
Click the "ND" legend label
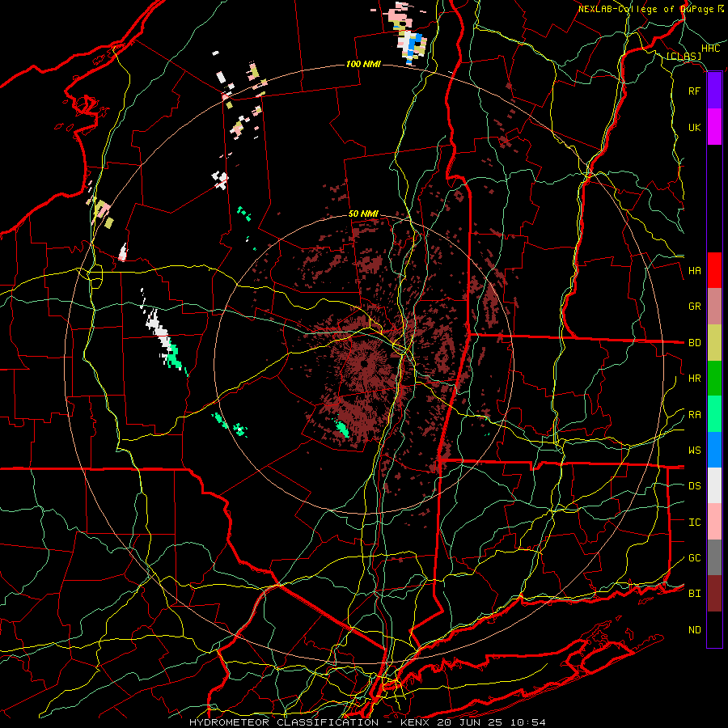pos(694,630)
